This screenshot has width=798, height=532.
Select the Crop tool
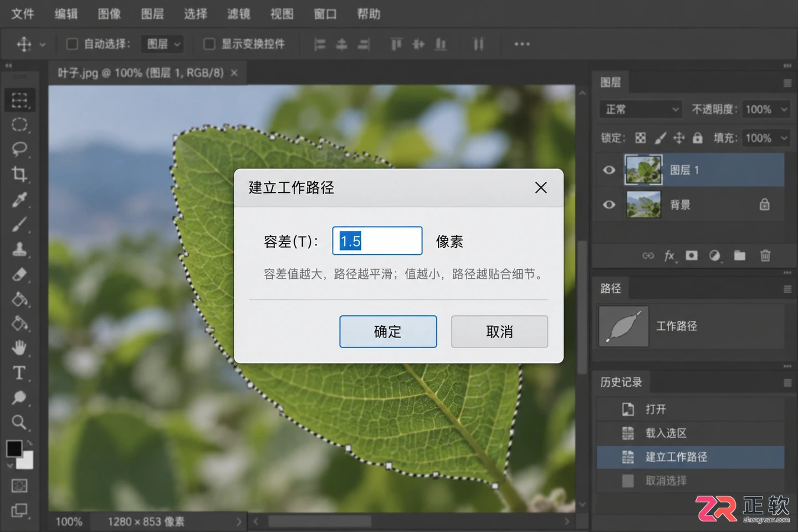(x=19, y=174)
